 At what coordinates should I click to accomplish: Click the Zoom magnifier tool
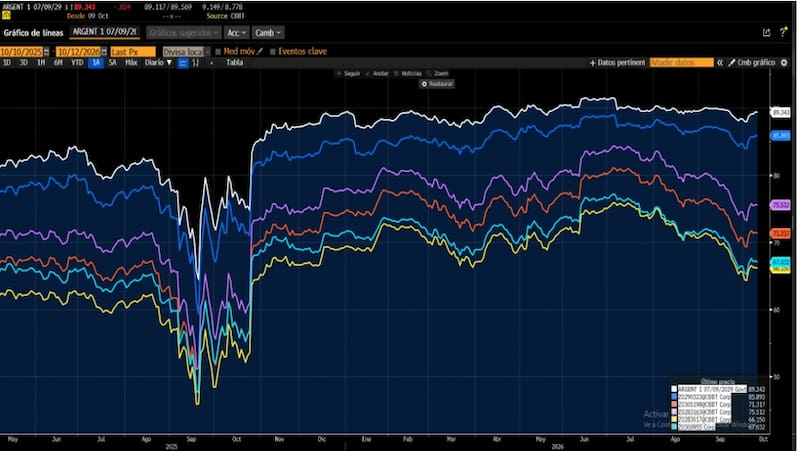coord(438,73)
